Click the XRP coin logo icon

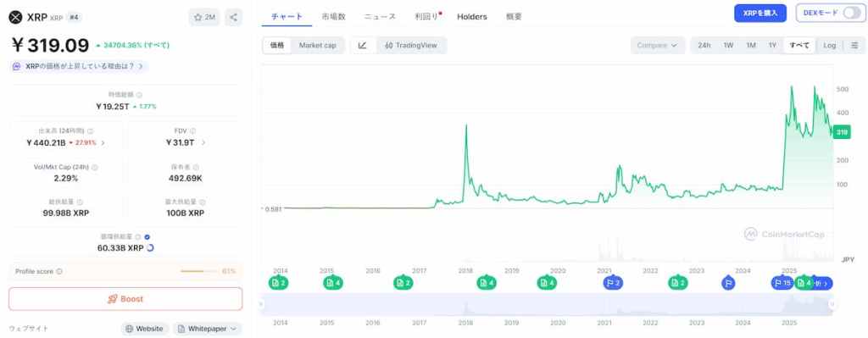click(15, 17)
